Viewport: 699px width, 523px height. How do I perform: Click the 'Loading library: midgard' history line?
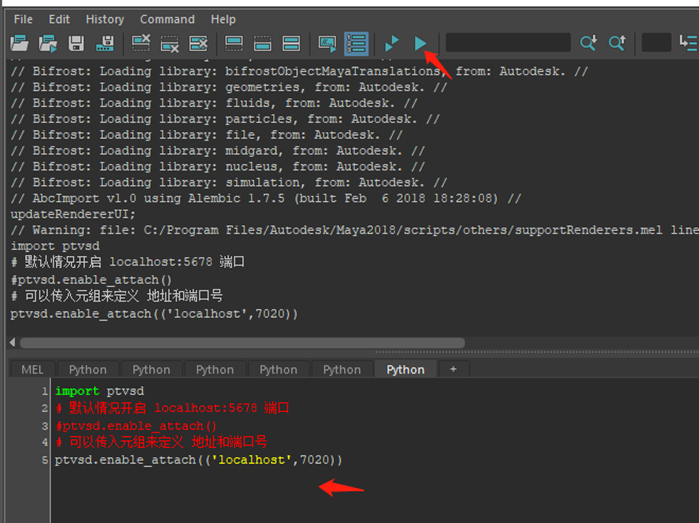click(218, 151)
